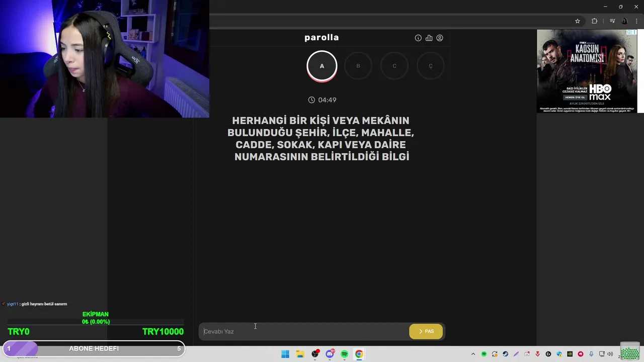Image resolution: width=644 pixels, height=362 pixels.
Task: Click the EKİPMAN goal label
Action: (x=96, y=314)
